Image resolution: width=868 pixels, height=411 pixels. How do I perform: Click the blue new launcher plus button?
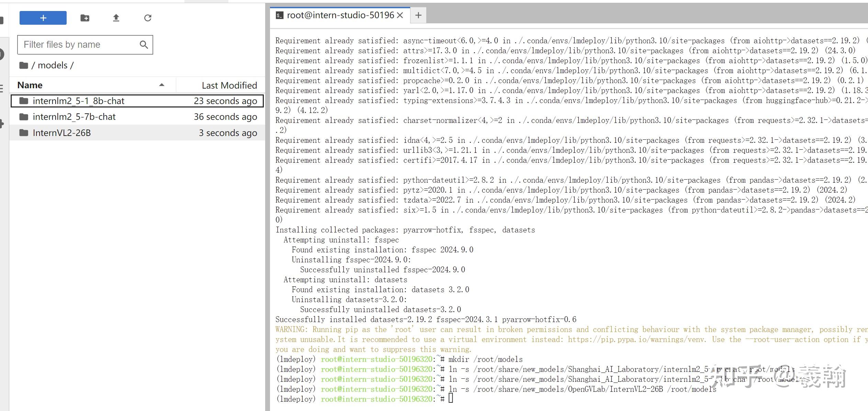[43, 18]
